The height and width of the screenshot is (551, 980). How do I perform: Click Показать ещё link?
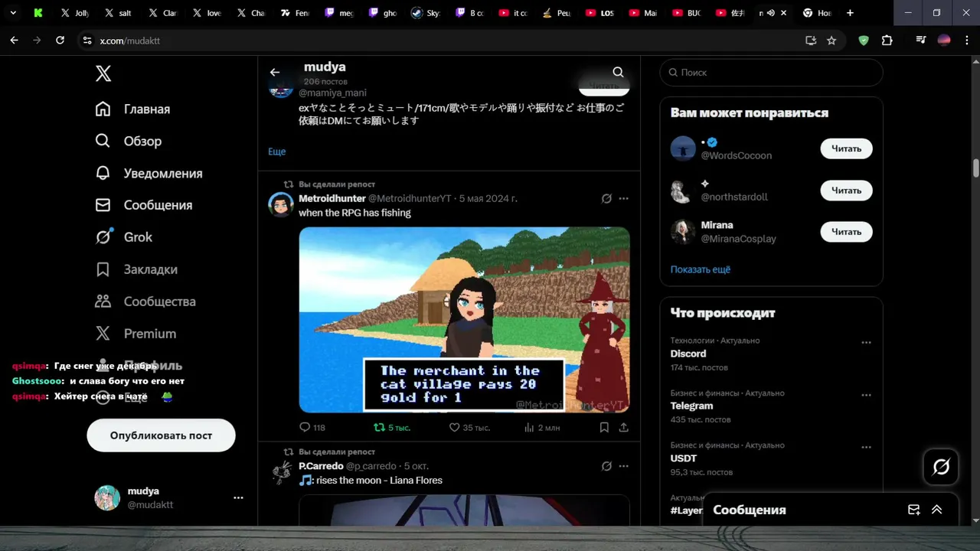pos(701,269)
